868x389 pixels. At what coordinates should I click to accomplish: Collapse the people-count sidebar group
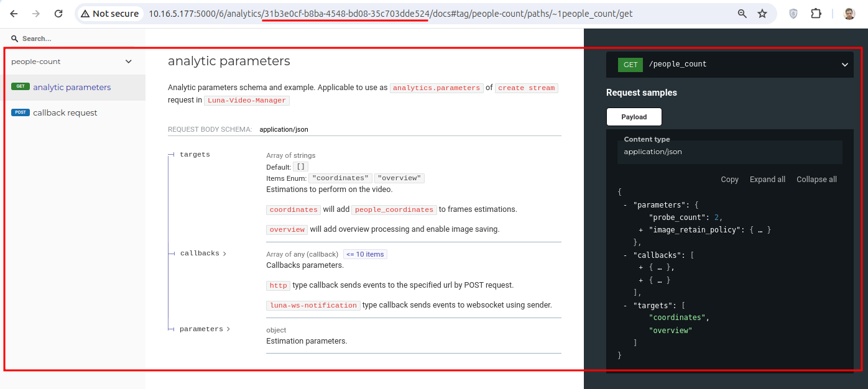coord(129,62)
